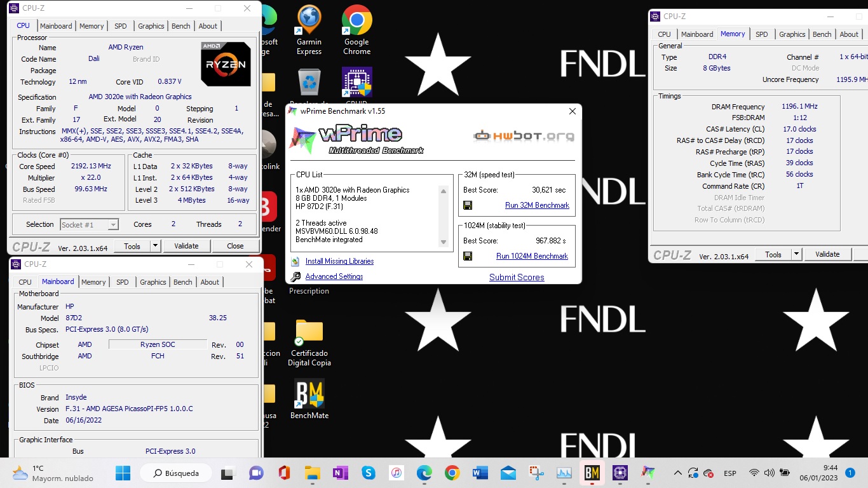Click the Submit Scores link
The width and height of the screenshot is (868, 488).
(x=517, y=277)
